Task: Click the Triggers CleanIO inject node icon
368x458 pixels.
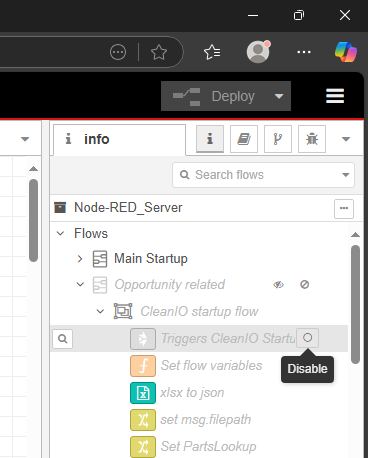Action: coord(143,339)
